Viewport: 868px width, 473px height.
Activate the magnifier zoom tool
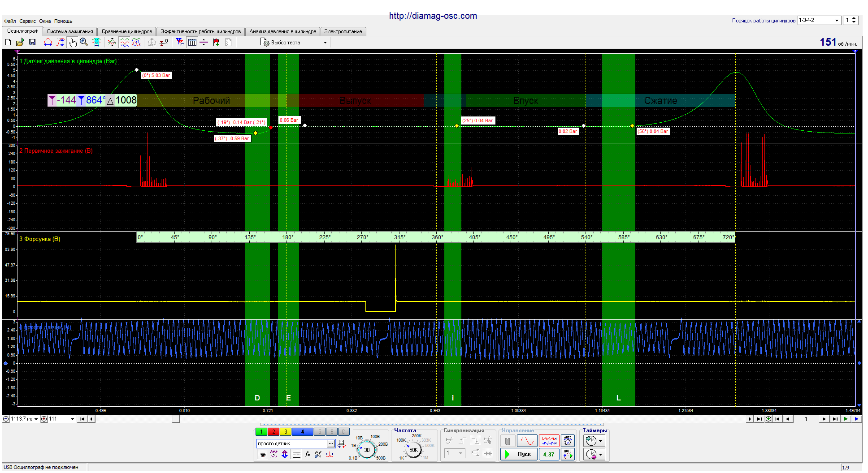click(x=84, y=42)
